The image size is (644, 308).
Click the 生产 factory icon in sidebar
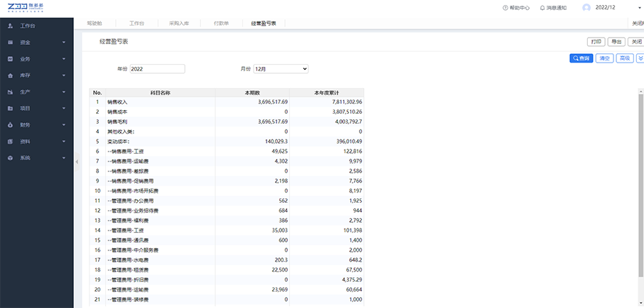click(9, 92)
